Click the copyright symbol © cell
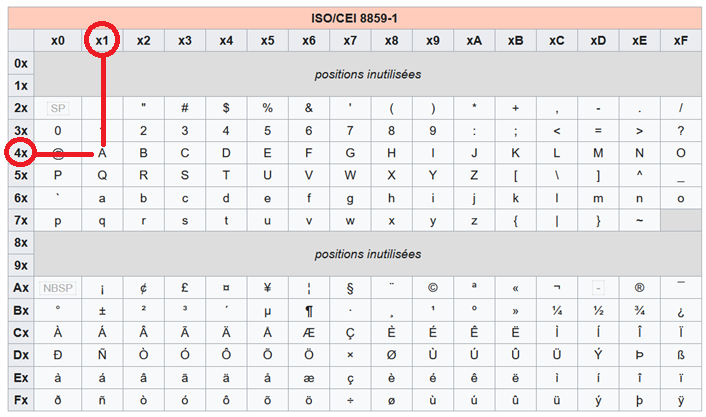 432,288
